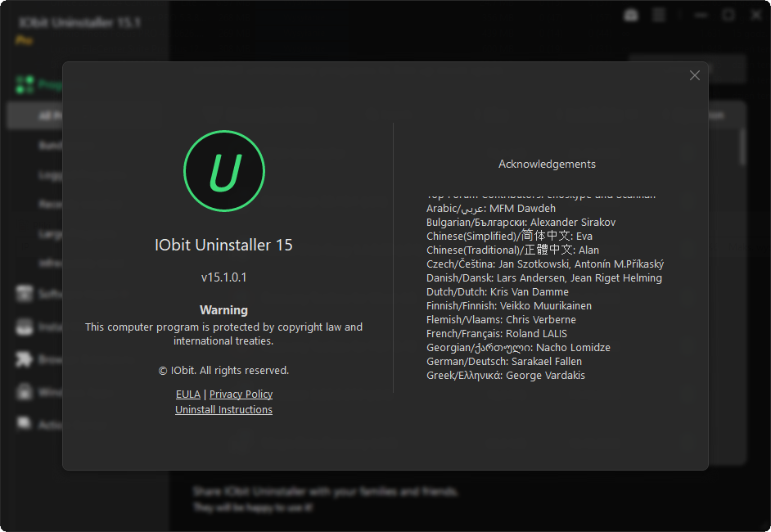Open the Uninstall Instructions link
The width and height of the screenshot is (771, 532).
(x=223, y=409)
